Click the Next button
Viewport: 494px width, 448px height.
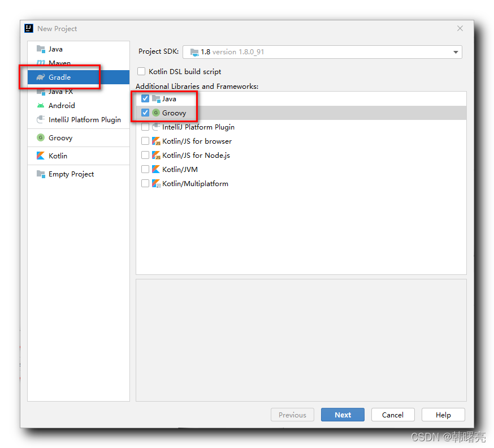coord(343,415)
